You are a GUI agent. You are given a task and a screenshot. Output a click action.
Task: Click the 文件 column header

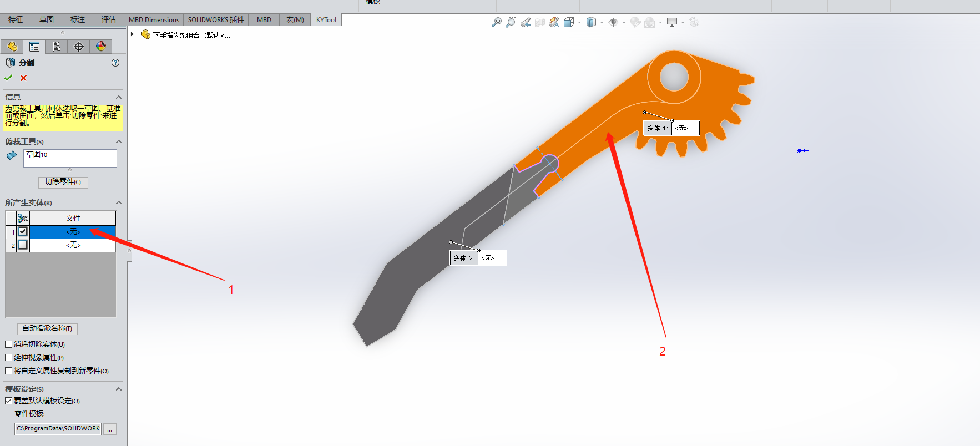(x=73, y=218)
